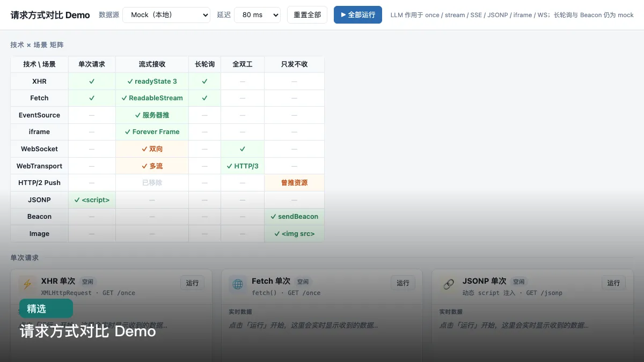This screenshot has width=644, height=362.
Task: Click the Fetch 长轮询 checkmark cell
Action: tap(204, 98)
